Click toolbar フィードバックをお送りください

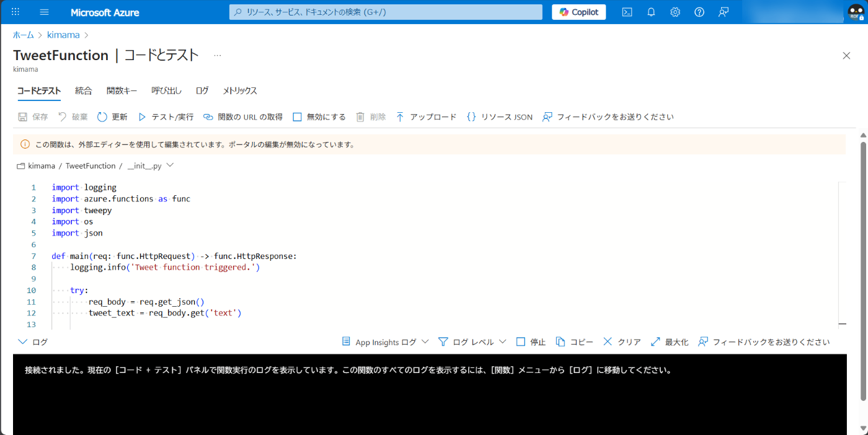tap(608, 116)
